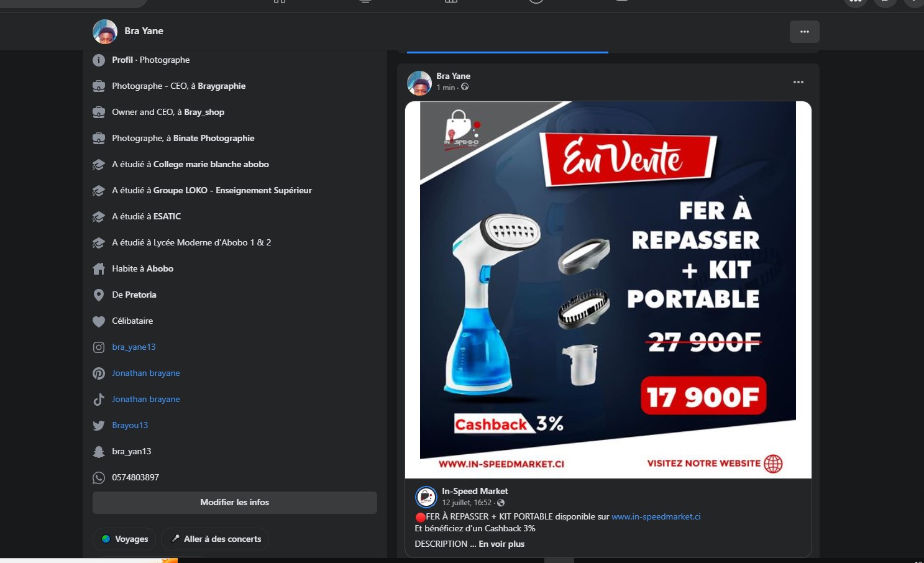Select the Aller à des concerts chip
Viewport: 924px width, 563px height.
tap(215, 539)
